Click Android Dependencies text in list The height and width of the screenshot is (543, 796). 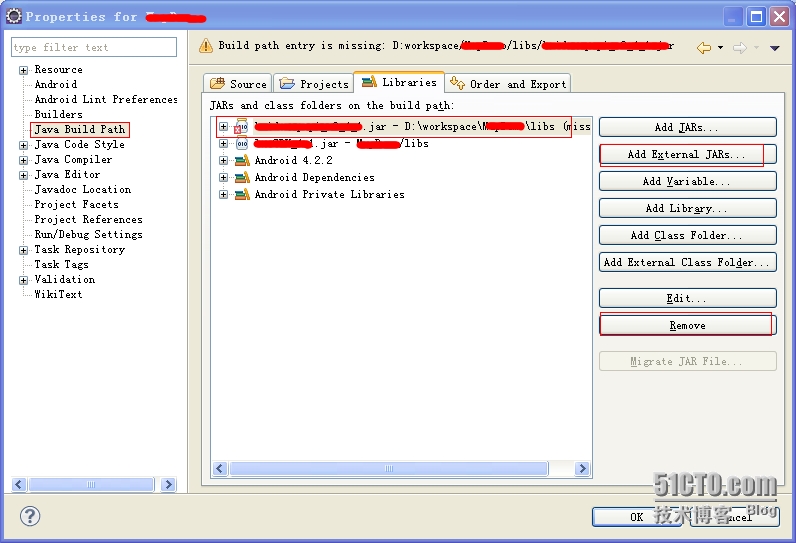[314, 177]
